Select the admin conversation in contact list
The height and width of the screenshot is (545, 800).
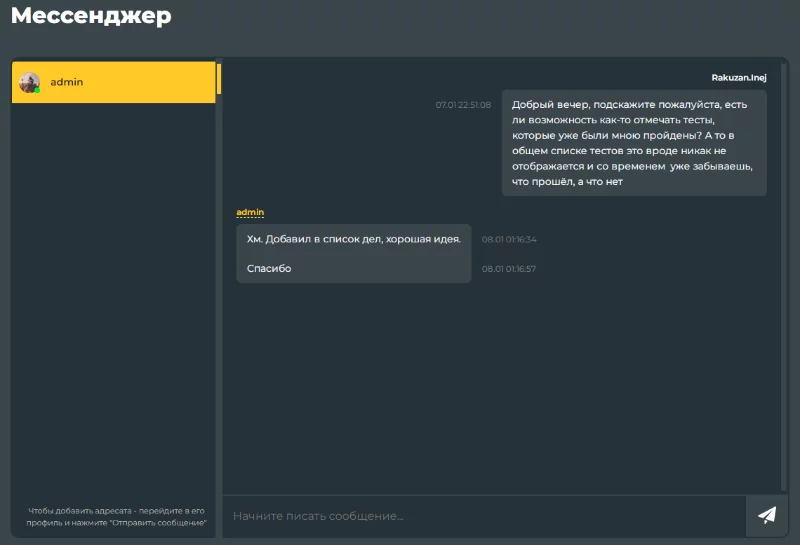click(x=113, y=82)
